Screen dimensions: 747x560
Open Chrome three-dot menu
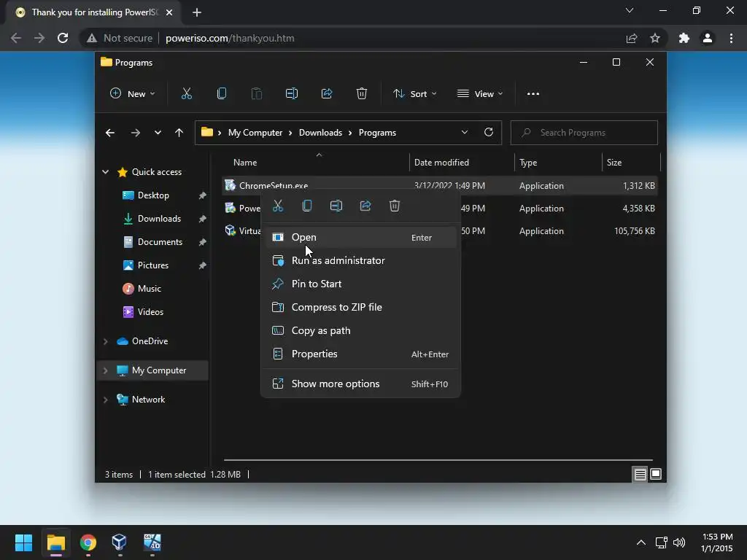pyautogui.click(x=731, y=38)
